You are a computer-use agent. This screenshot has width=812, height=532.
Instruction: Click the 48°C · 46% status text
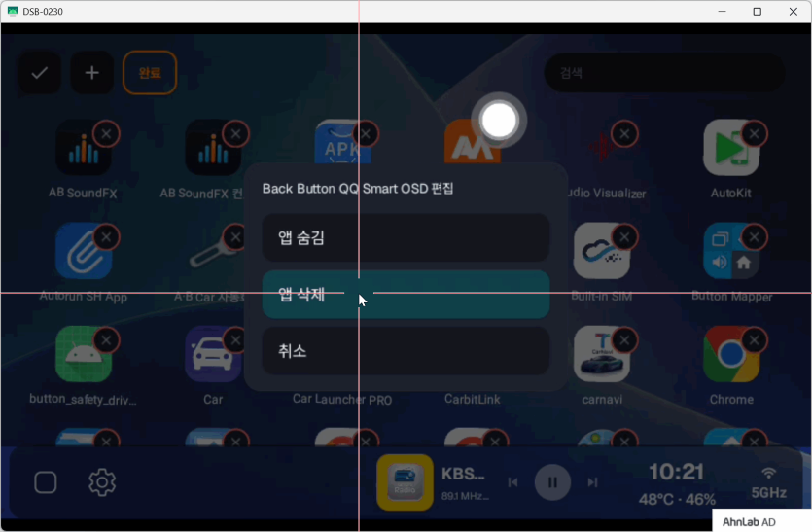(677, 499)
